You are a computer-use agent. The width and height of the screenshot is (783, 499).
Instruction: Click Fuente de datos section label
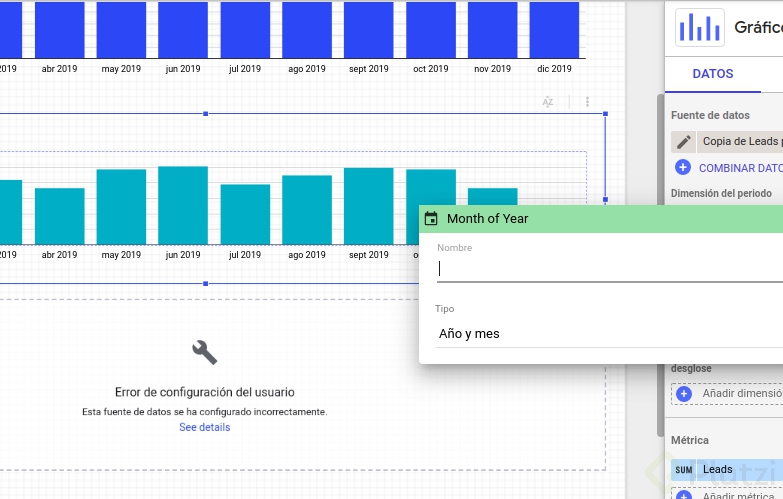pos(710,115)
